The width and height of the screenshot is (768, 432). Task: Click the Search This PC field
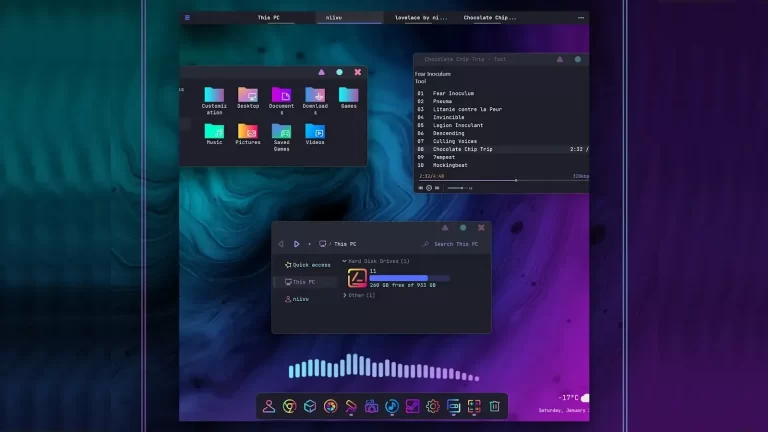point(455,244)
